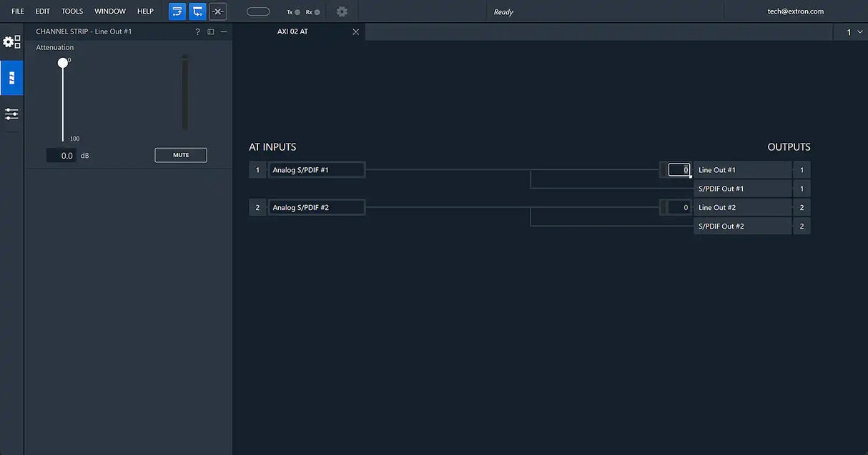Minimize the Channel Strip panel
The width and height of the screenshot is (868, 455).
point(224,31)
